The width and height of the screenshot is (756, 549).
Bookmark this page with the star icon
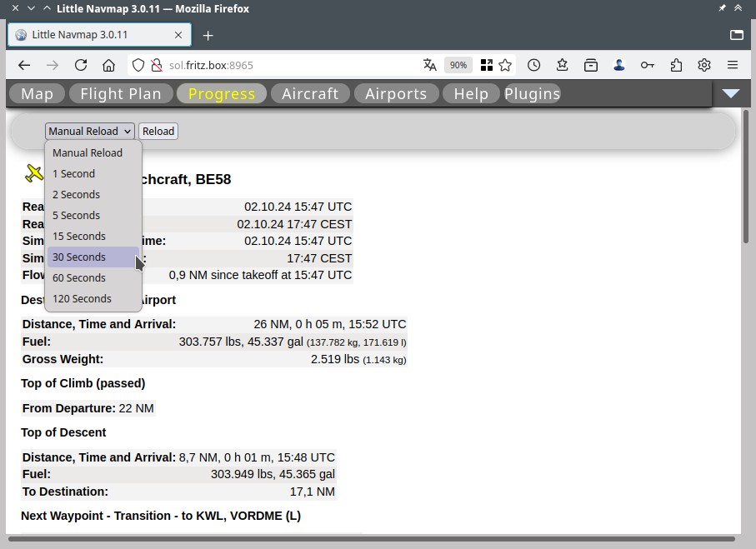coord(505,65)
